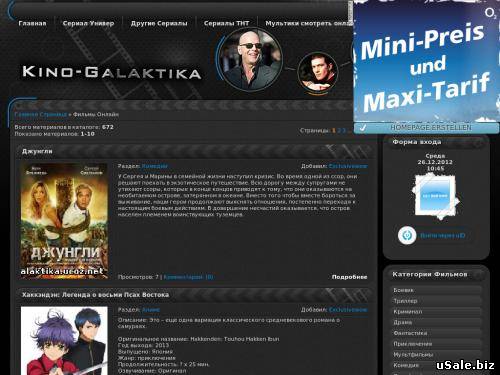Click the Джунгли movie poster
Screen dimensions: 500x375
pyautogui.click(x=64, y=221)
